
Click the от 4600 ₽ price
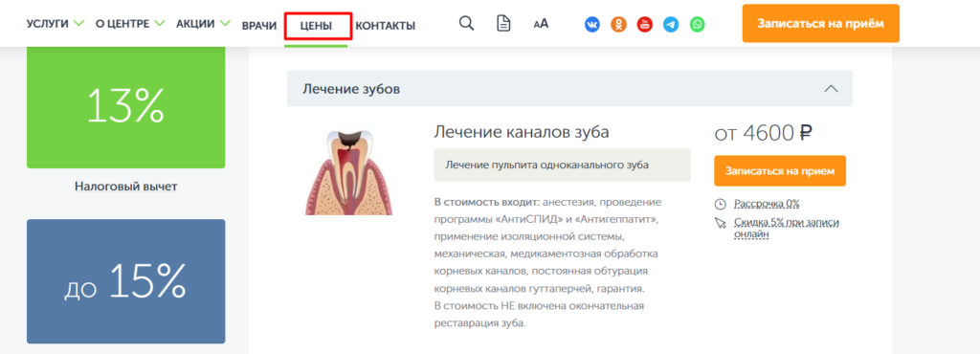pos(763,132)
